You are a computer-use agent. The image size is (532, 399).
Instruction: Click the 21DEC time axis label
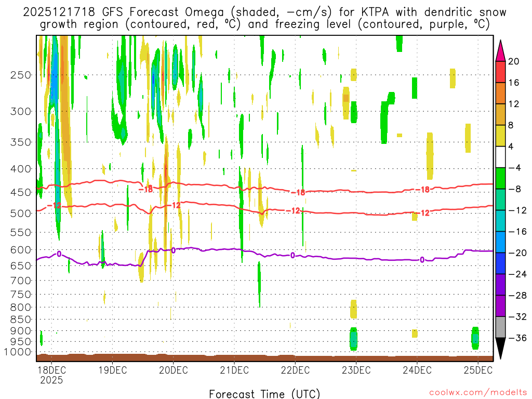(x=234, y=370)
